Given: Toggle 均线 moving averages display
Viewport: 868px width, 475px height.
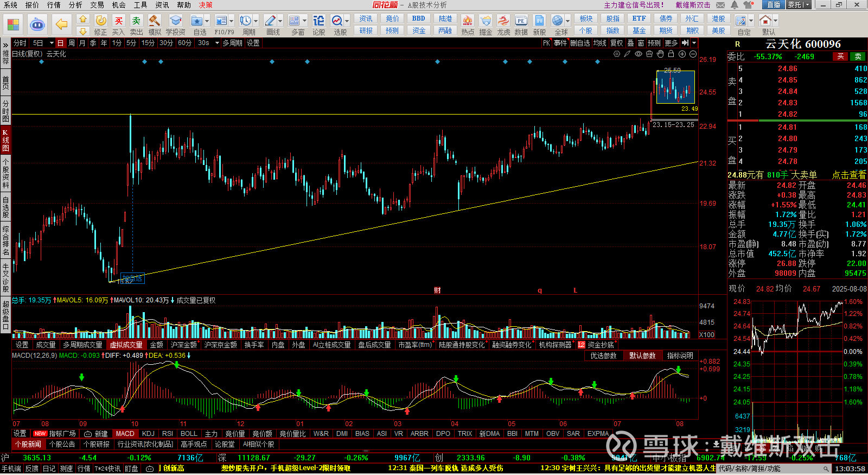Looking at the screenshot, I should coord(599,43).
